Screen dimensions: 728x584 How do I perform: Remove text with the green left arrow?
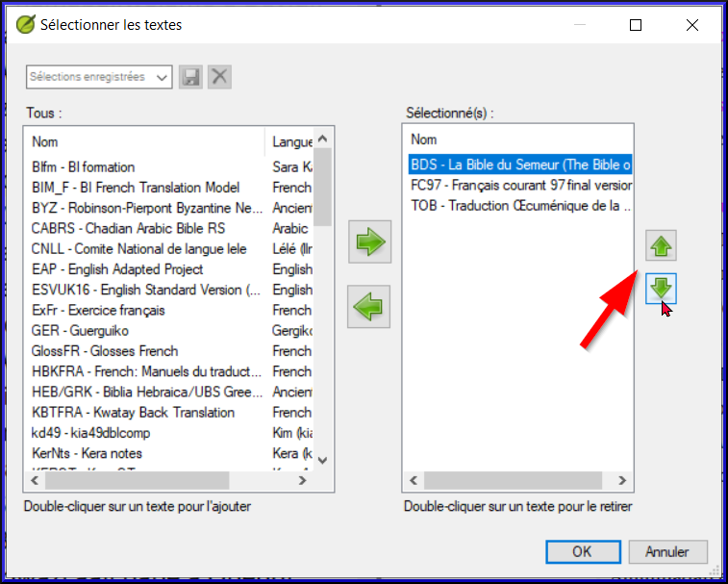tap(368, 307)
